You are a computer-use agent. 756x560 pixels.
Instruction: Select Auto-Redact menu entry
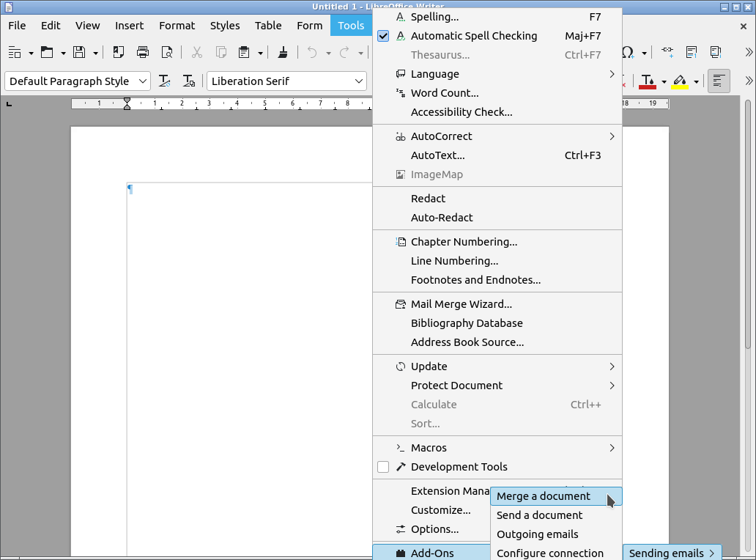click(497, 218)
